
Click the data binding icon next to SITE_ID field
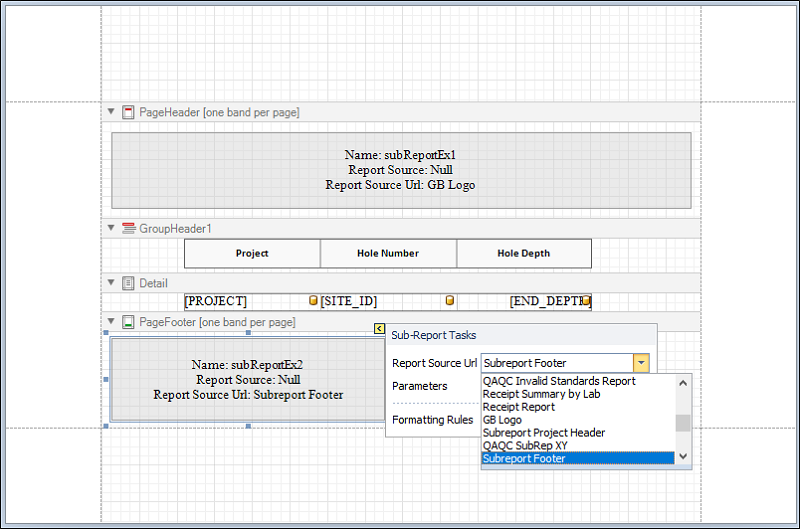(449, 301)
